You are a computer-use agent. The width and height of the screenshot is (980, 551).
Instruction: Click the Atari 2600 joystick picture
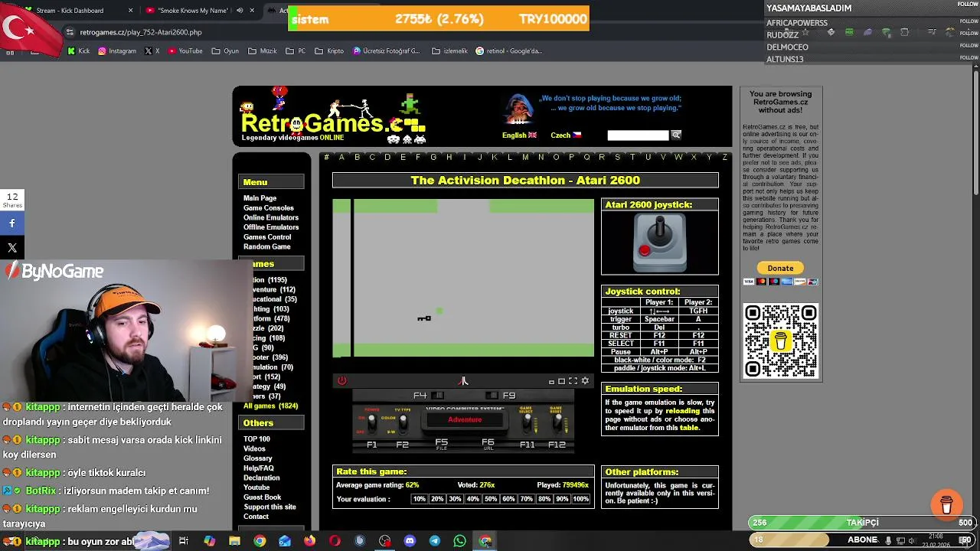pos(659,243)
